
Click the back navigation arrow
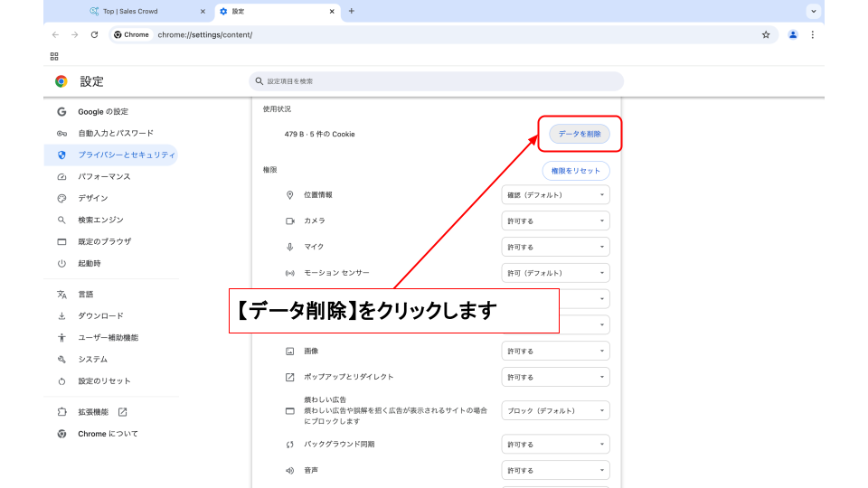(55, 34)
